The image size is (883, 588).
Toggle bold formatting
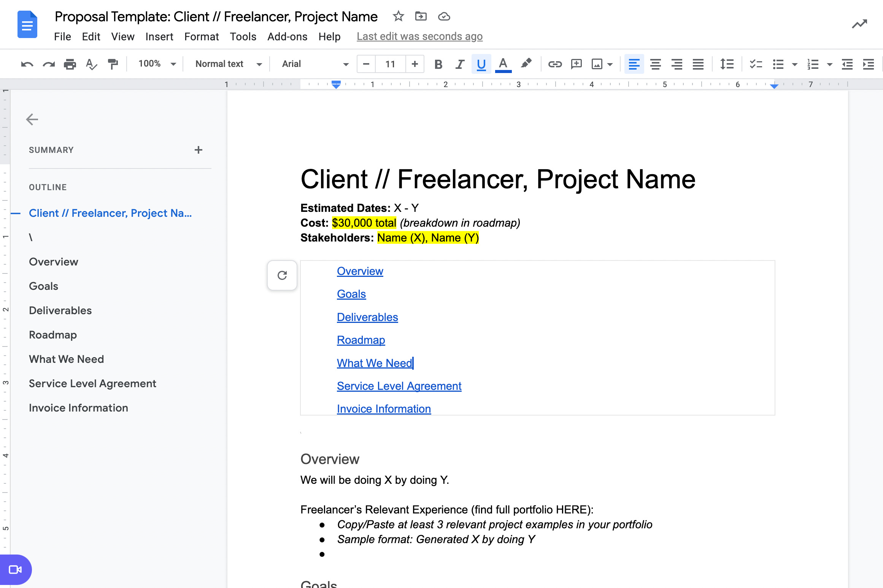click(x=438, y=64)
